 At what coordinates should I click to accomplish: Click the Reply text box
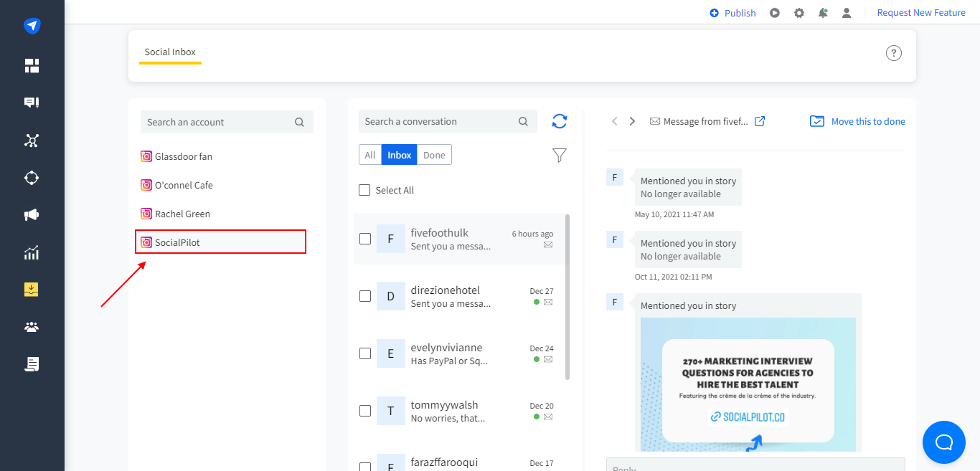click(755, 465)
